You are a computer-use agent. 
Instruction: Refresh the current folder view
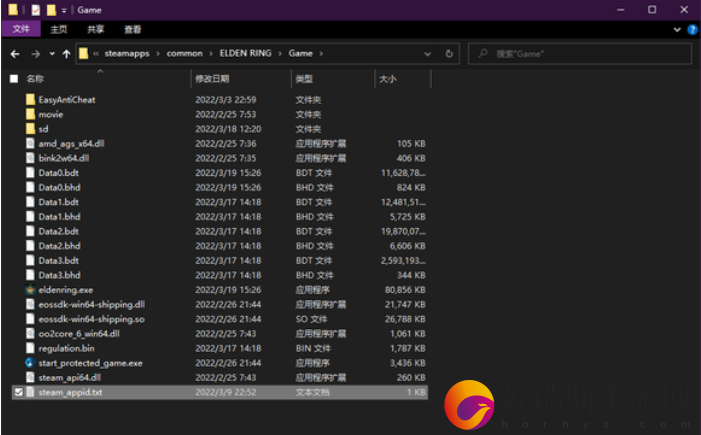click(449, 54)
